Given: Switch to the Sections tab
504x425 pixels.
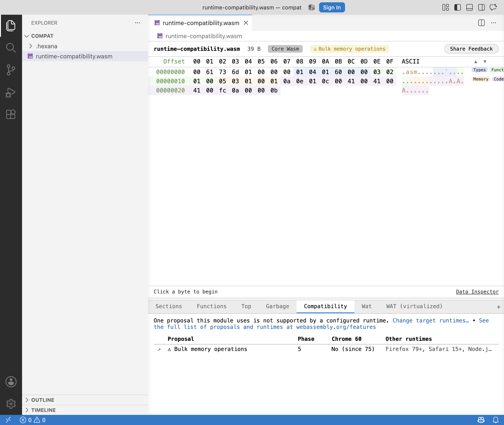Looking at the screenshot, I should coord(168,306).
